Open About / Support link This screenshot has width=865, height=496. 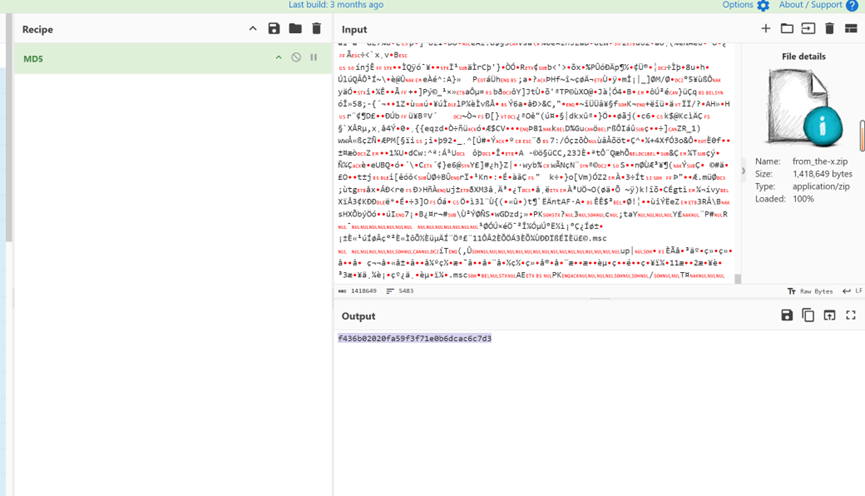pos(810,5)
